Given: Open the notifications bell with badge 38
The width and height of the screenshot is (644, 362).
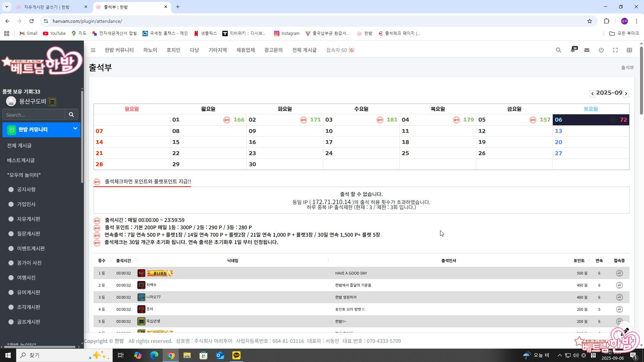Looking at the screenshot, I should pos(573,50).
